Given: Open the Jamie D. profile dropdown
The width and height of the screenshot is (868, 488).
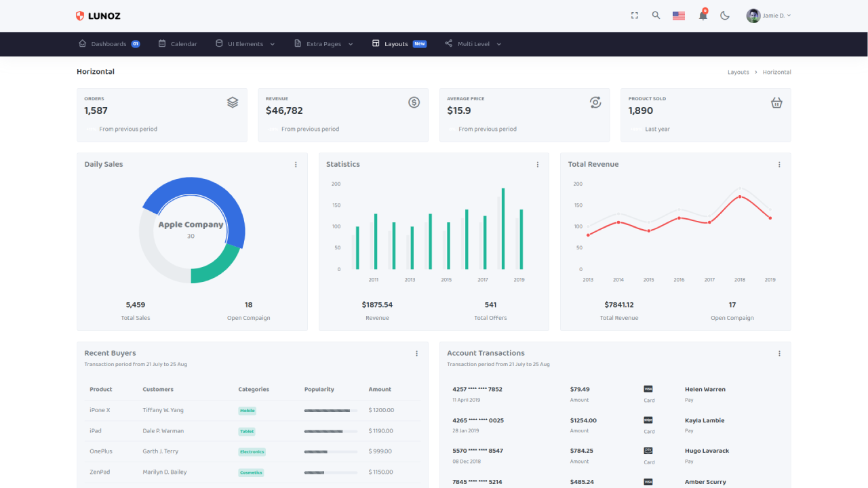Looking at the screenshot, I should click(x=768, y=15).
